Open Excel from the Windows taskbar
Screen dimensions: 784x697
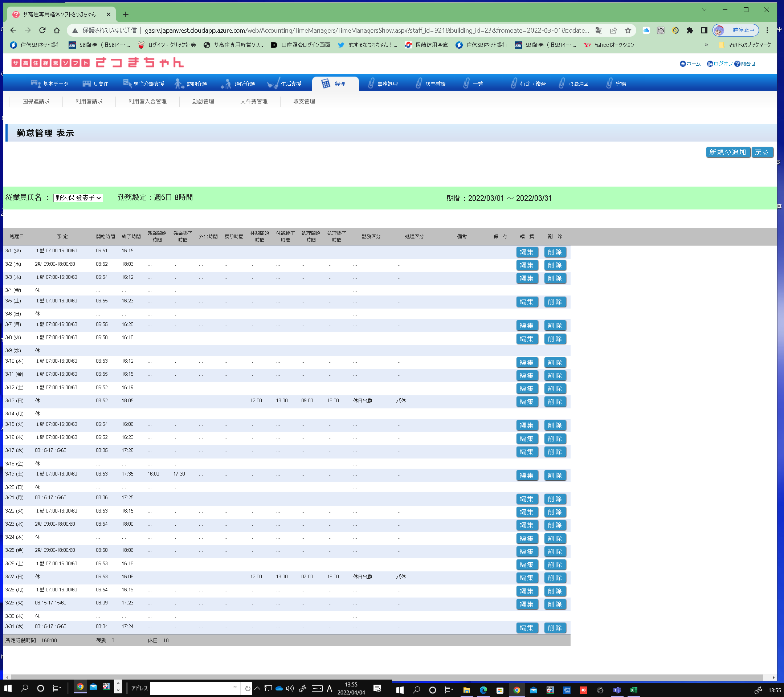[x=634, y=690]
